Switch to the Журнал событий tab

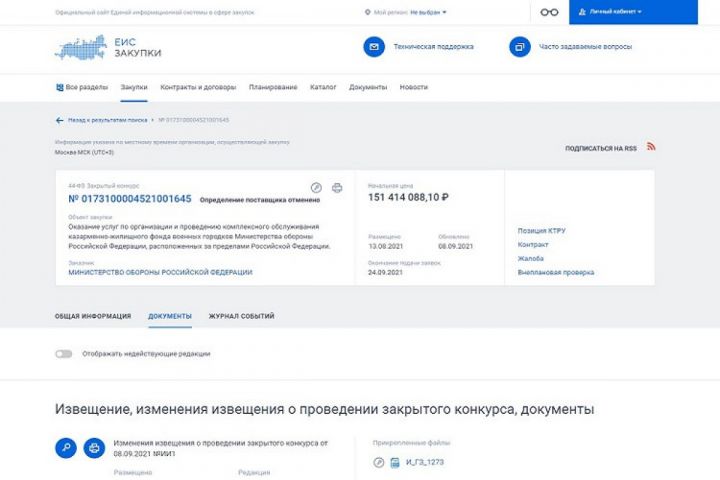tap(241, 316)
